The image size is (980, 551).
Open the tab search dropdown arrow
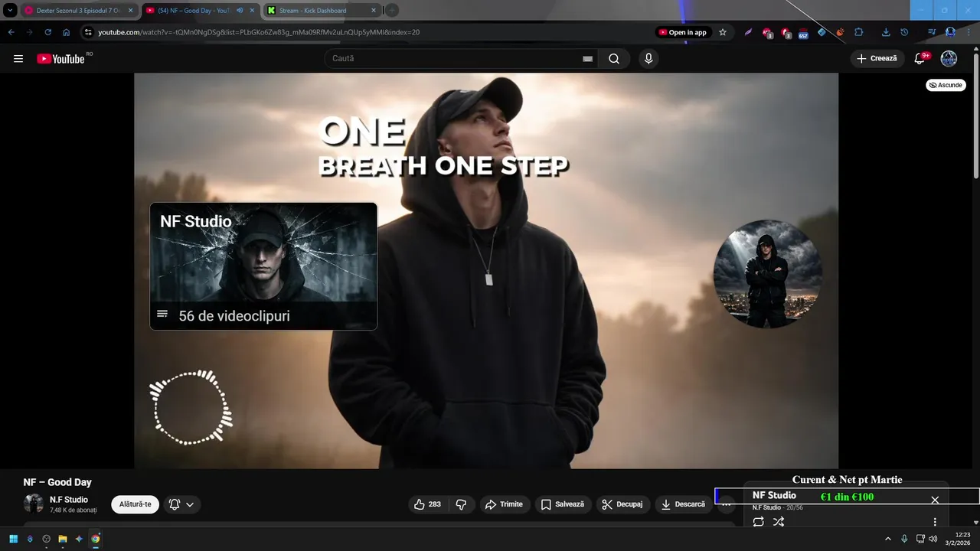[x=10, y=11]
